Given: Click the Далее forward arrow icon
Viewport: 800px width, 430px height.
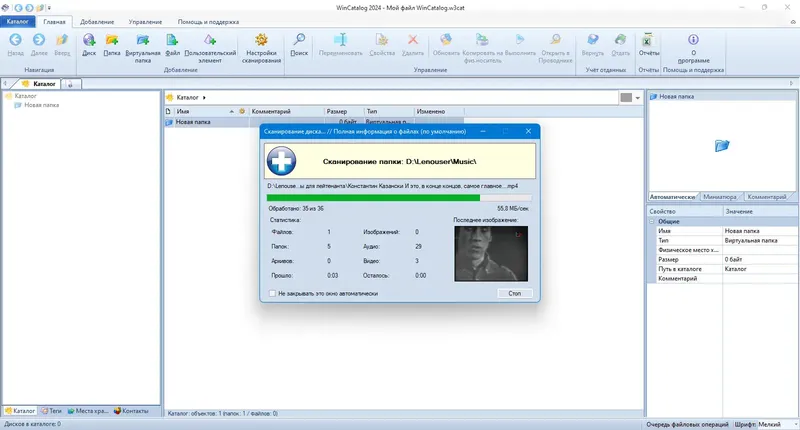Looking at the screenshot, I should point(39,40).
